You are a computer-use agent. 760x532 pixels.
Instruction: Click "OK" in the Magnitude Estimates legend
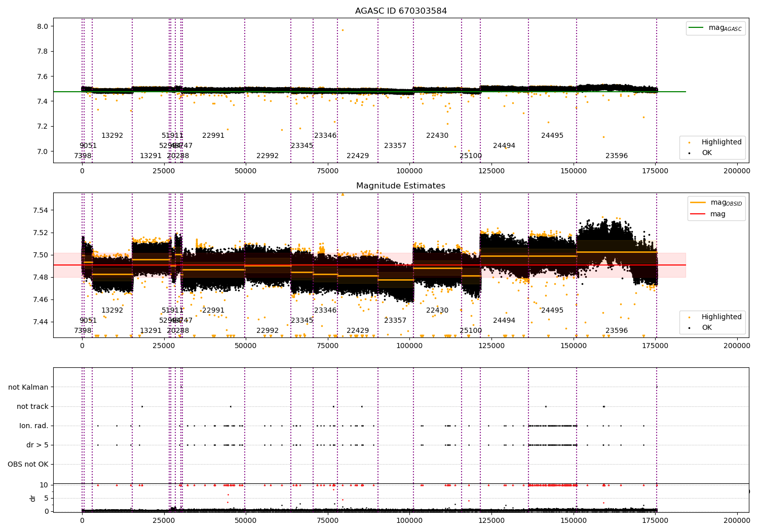point(707,327)
